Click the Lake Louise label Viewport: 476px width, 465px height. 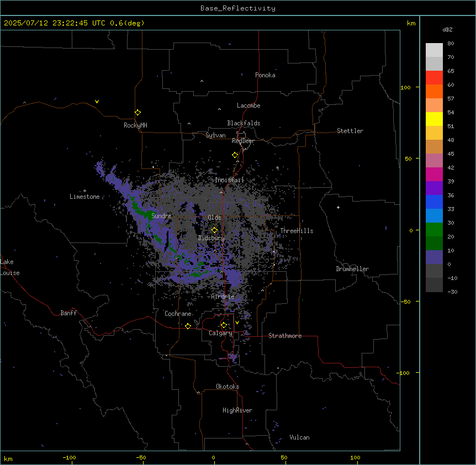pos(10,267)
